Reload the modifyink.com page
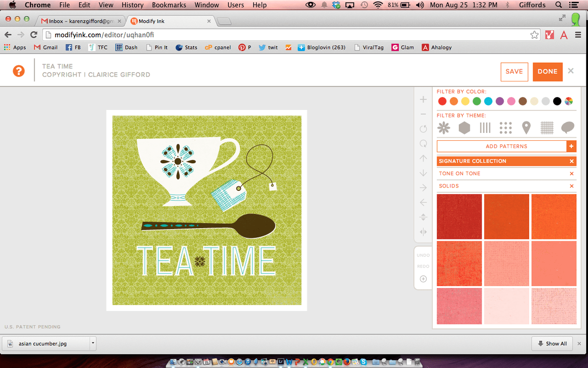This screenshot has width=588, height=368. tap(34, 35)
